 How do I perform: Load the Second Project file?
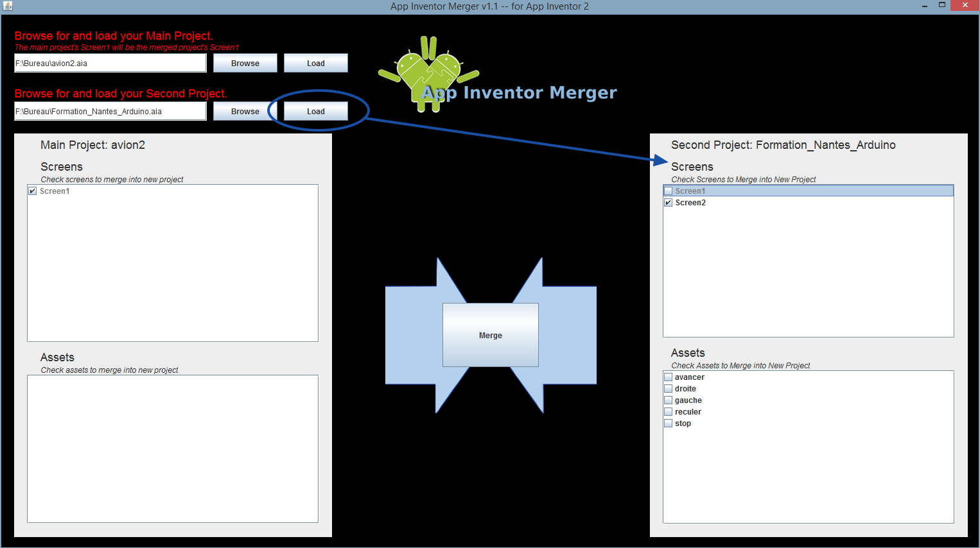tap(315, 111)
